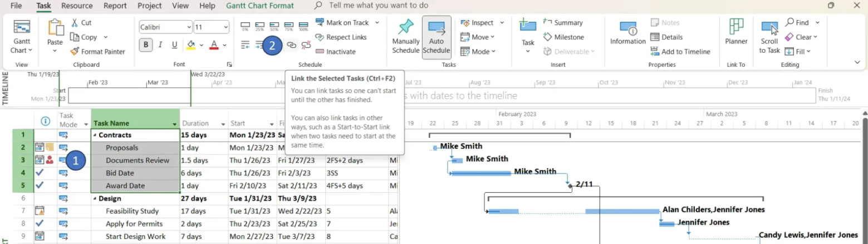Open the Resource ribbon tab

[x=77, y=6]
